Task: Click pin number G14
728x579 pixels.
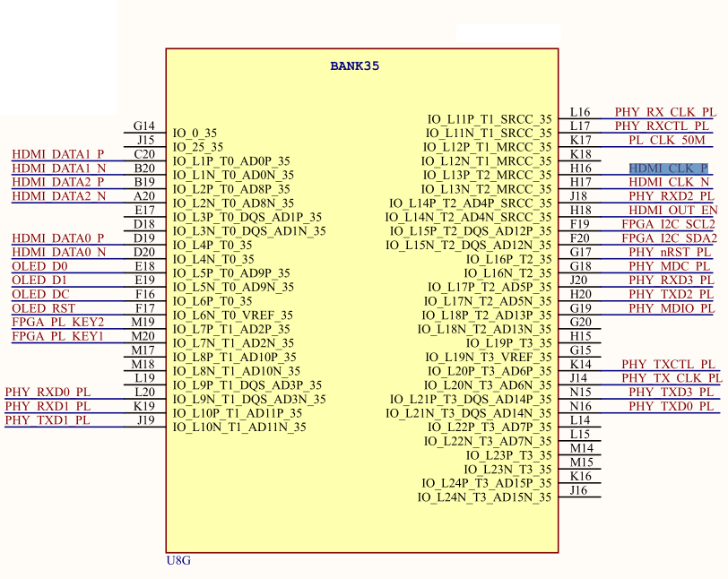Action: (x=144, y=125)
